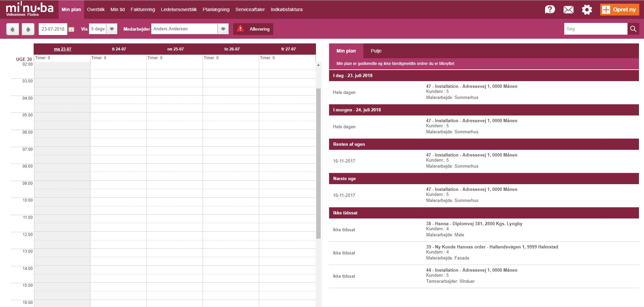Screen dimensions: 644x307
Task: Click the search magnifier icon
Action: [x=633, y=29]
